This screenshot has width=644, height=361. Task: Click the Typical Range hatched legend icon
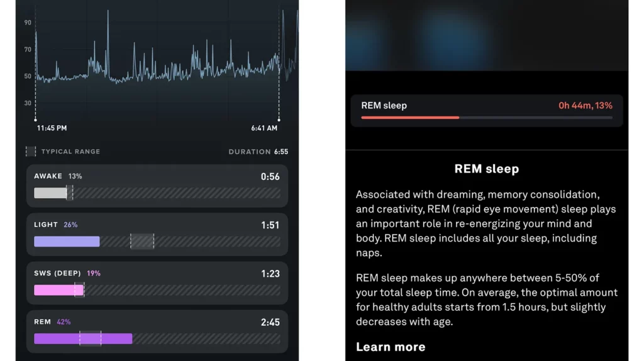pyautogui.click(x=31, y=152)
